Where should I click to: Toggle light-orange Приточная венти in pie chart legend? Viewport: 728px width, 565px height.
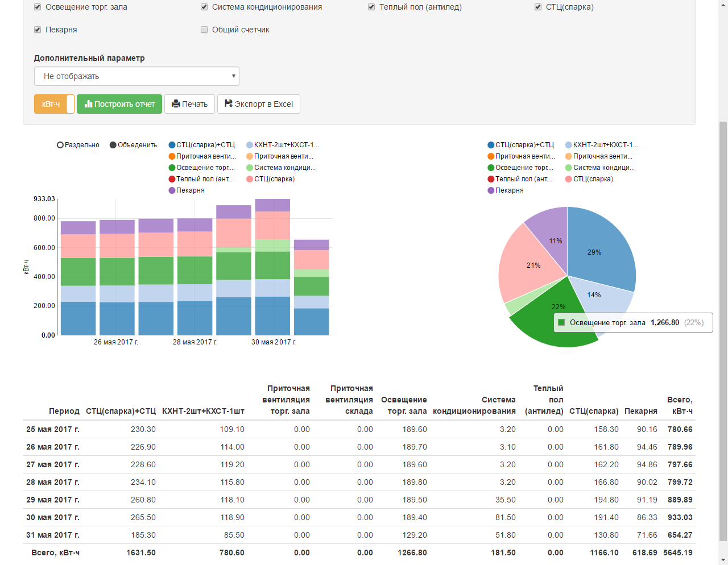pos(599,156)
